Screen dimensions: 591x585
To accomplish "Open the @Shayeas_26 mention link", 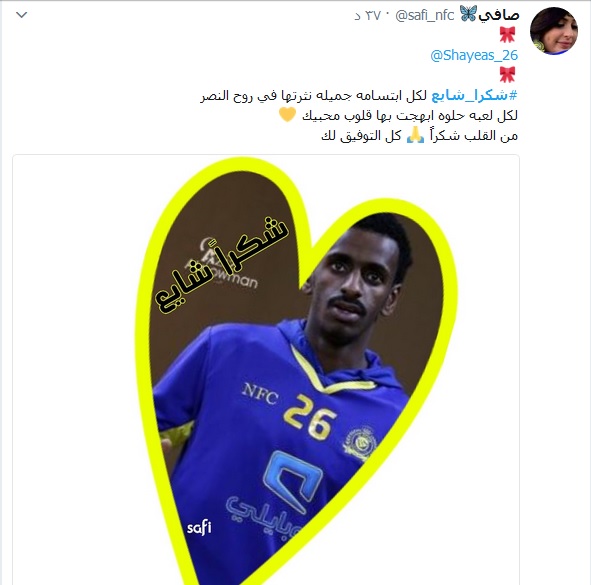I will pyautogui.click(x=474, y=55).
